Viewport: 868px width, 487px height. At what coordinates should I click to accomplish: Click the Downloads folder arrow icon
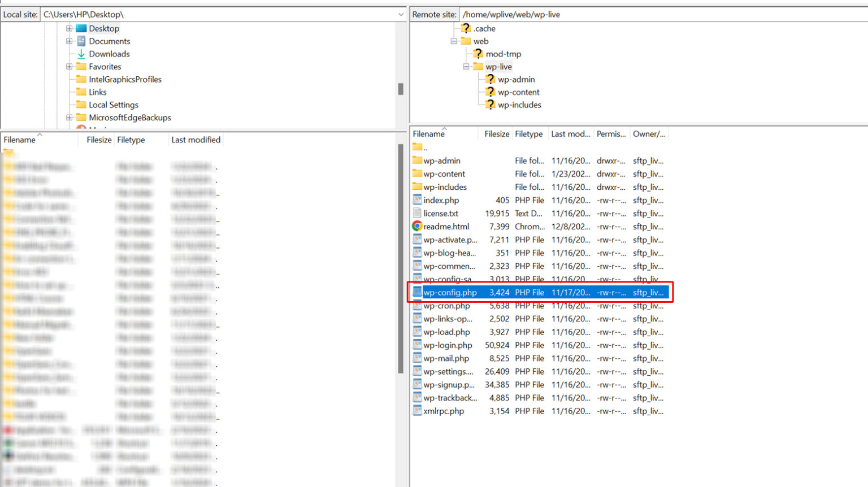point(81,54)
